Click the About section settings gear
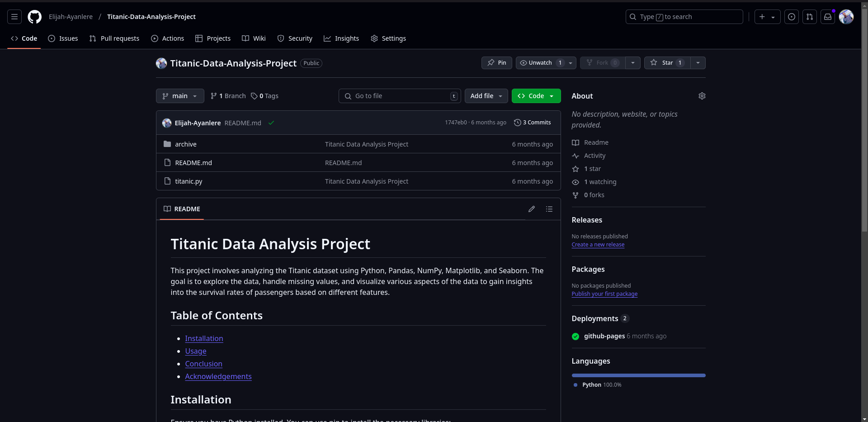Screen dimensions: 868x422 pos(702,96)
